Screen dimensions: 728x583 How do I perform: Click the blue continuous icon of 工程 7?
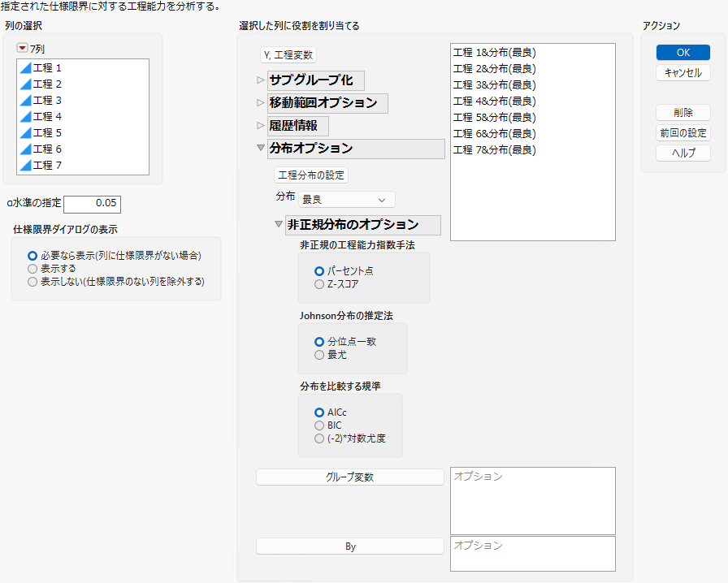(25, 166)
